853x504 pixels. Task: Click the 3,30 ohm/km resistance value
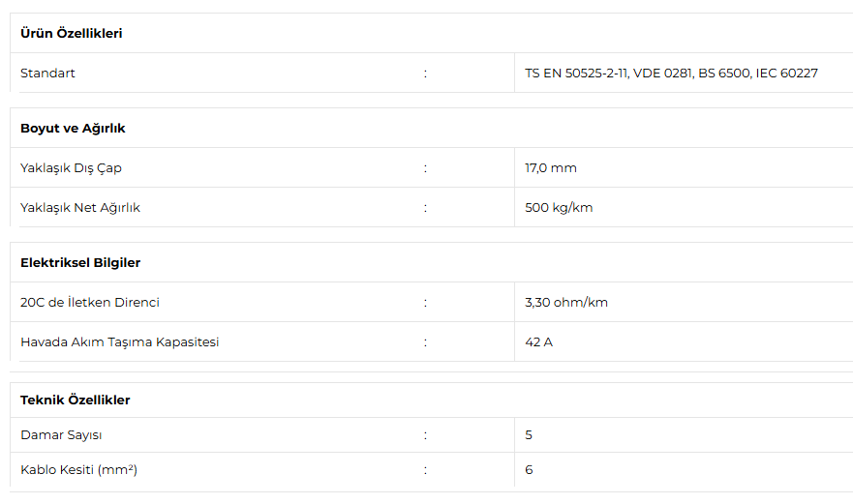point(565,302)
